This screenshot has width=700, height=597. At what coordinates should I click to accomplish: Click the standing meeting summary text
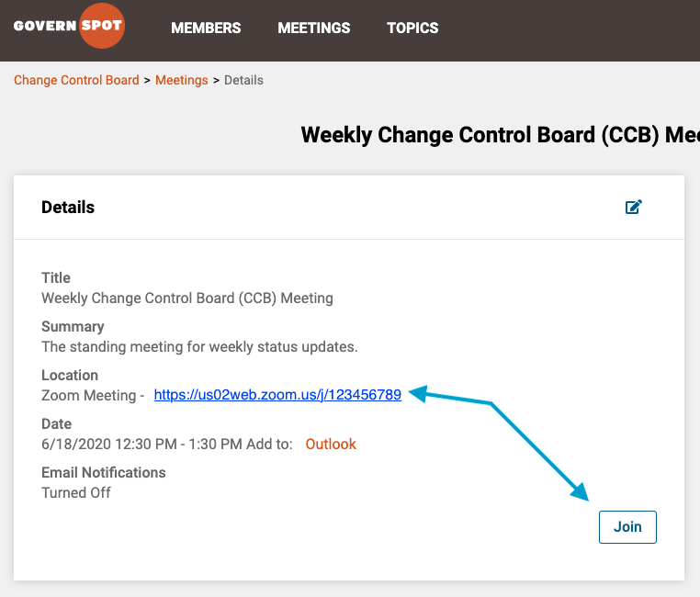[x=199, y=346]
